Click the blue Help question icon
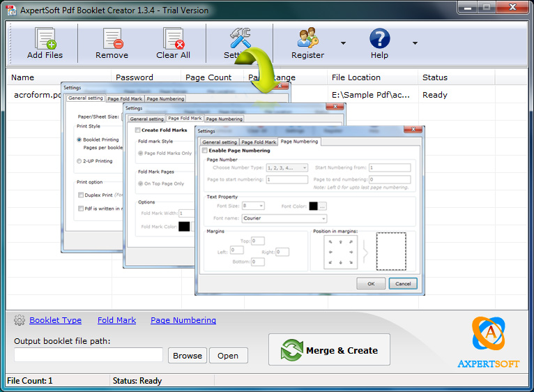Screen dimensions: 534x392 pos(380,38)
